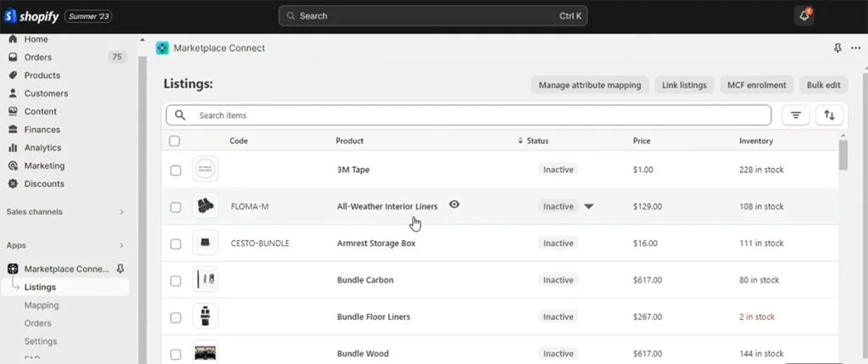Expand the Sales channels section chevron
868x364 pixels.
121,212
